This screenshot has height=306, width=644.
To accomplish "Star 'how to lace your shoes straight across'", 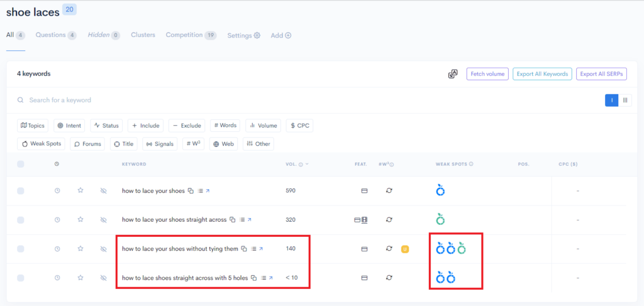I will 80,219.
